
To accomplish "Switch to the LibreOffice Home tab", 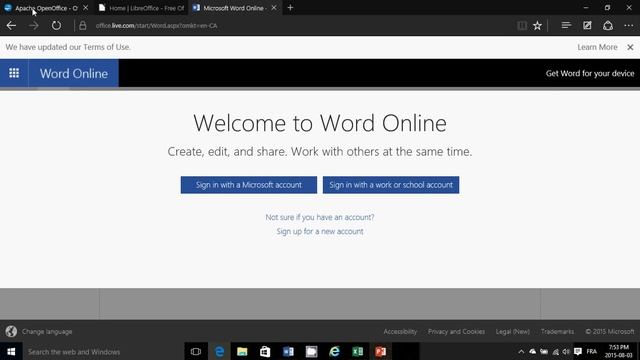I will (x=141, y=8).
